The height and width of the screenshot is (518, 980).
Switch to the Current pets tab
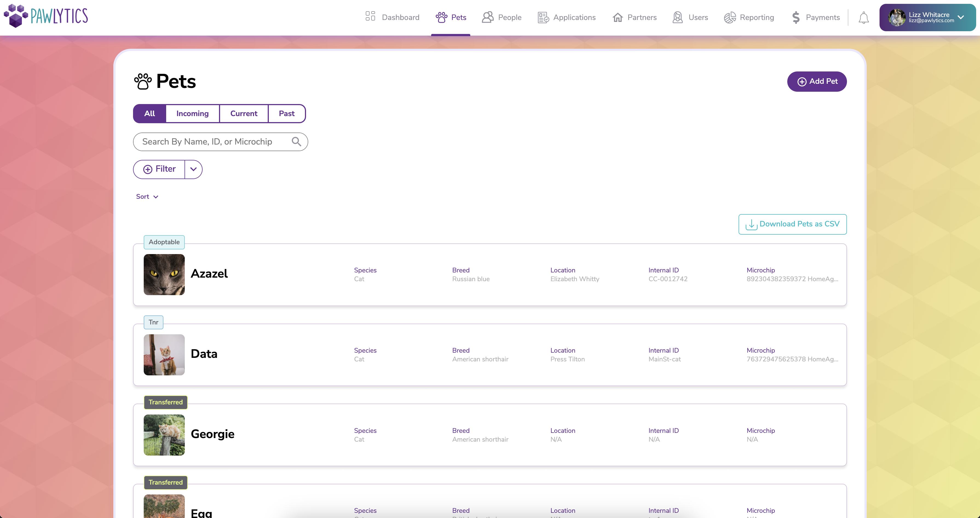243,113
